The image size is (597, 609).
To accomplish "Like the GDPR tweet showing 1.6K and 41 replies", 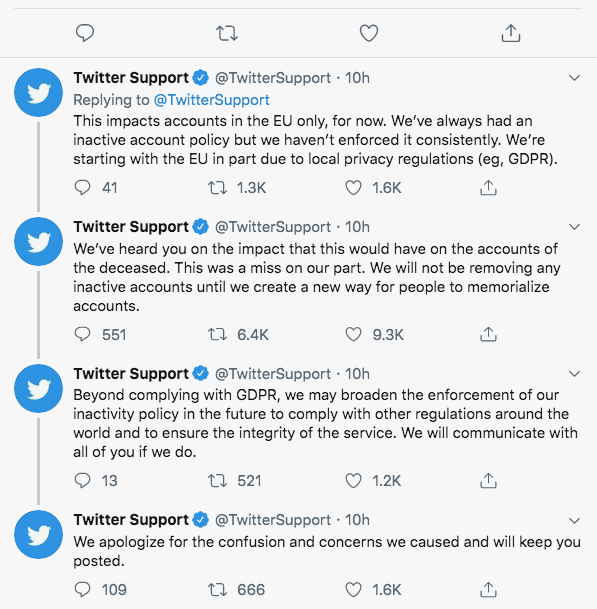I will (353, 188).
